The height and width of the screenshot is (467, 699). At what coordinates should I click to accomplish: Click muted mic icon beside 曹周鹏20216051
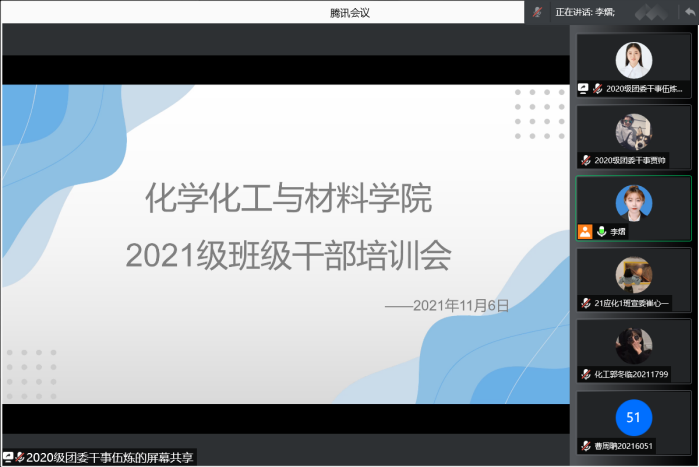point(586,446)
